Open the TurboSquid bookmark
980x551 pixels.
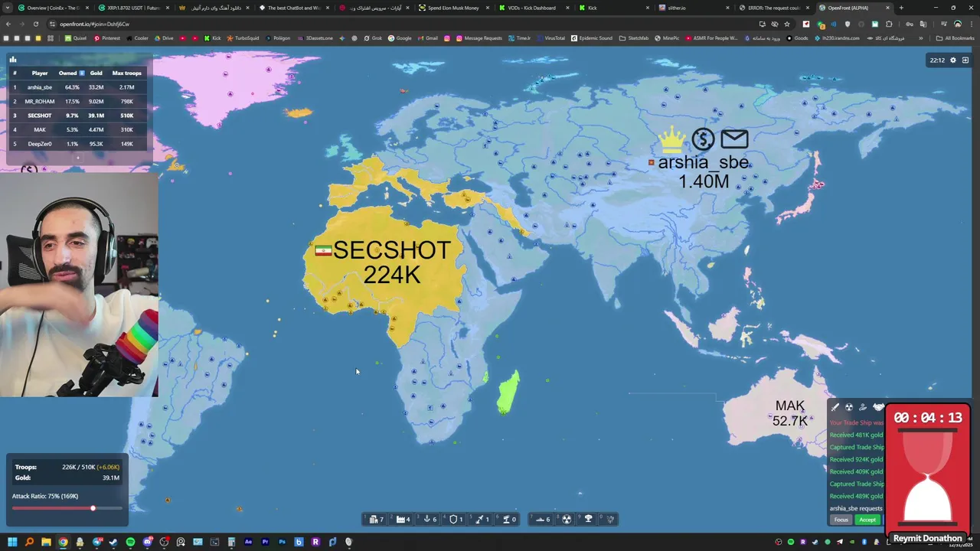click(x=243, y=38)
